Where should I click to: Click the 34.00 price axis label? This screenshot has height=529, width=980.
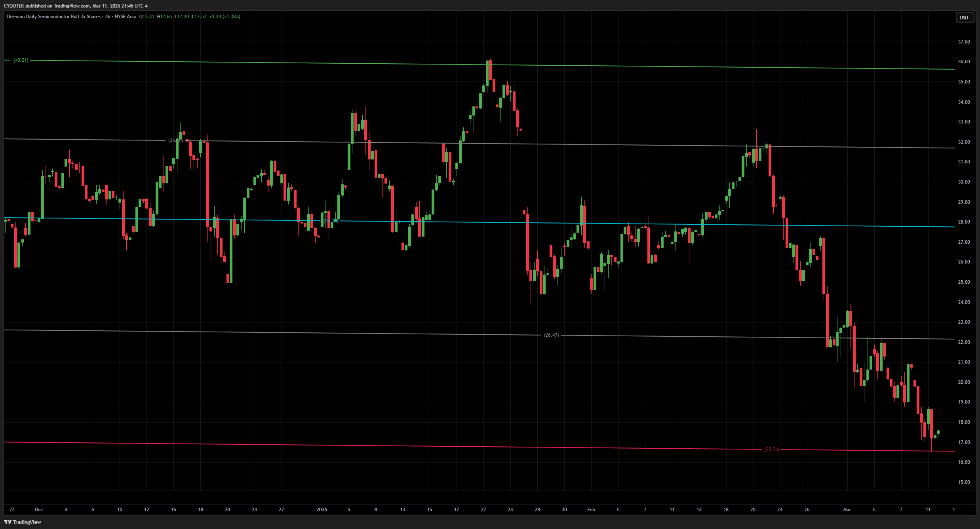point(964,102)
